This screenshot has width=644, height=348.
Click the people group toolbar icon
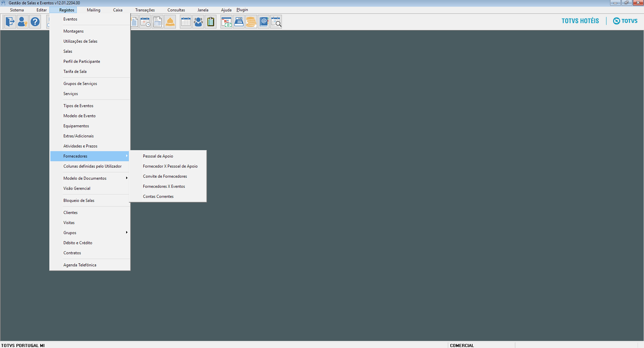click(198, 22)
